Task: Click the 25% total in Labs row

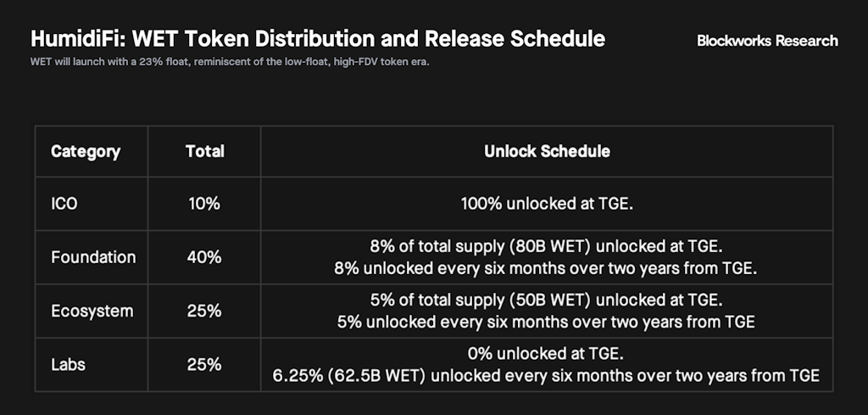Action: click(204, 365)
